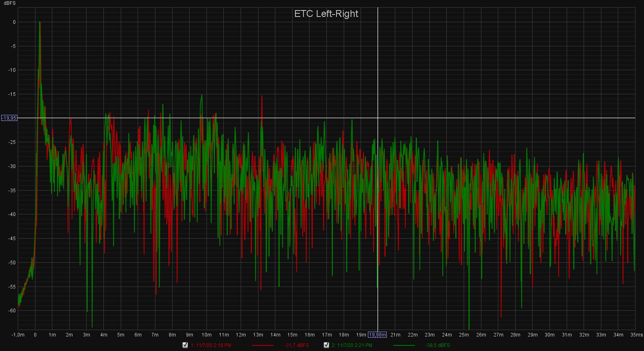Viewport: 644px width, 351px height.
Task: Uncheck trace 2 visibility checkbox
Action: click(326, 345)
